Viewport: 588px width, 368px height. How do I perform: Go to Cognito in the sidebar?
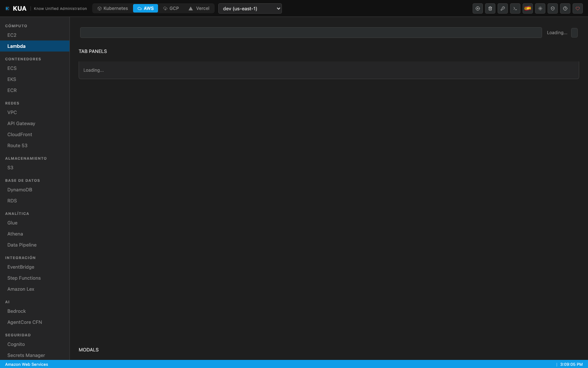(35, 344)
